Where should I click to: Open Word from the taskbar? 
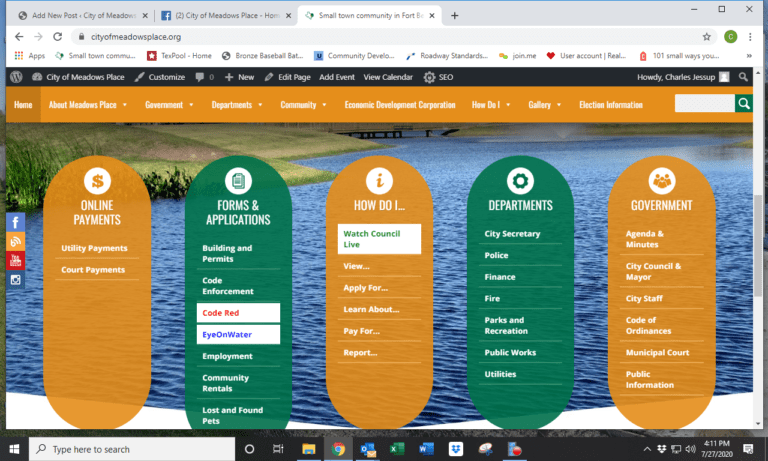click(426, 449)
